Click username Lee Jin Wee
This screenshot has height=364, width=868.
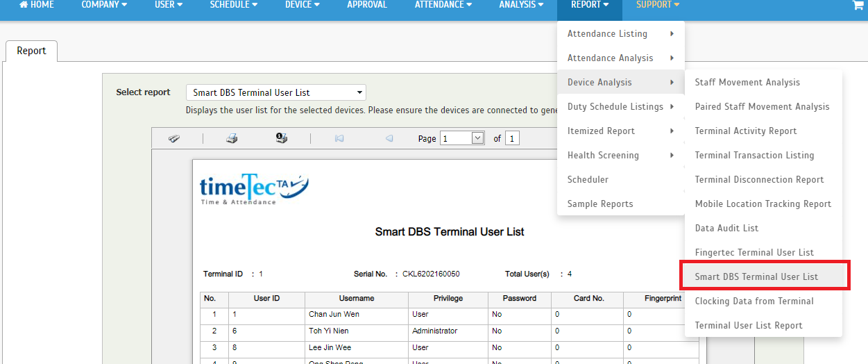tap(330, 347)
